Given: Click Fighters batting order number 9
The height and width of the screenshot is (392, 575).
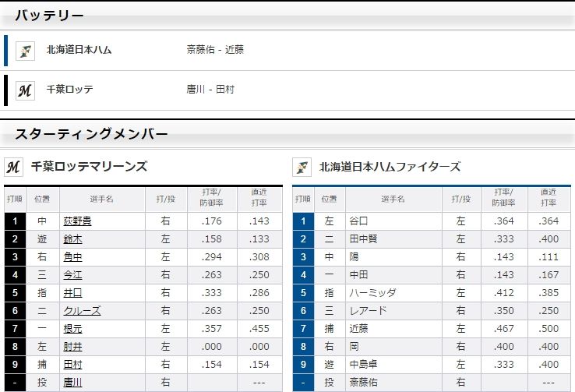Looking at the screenshot, I should click(303, 365).
